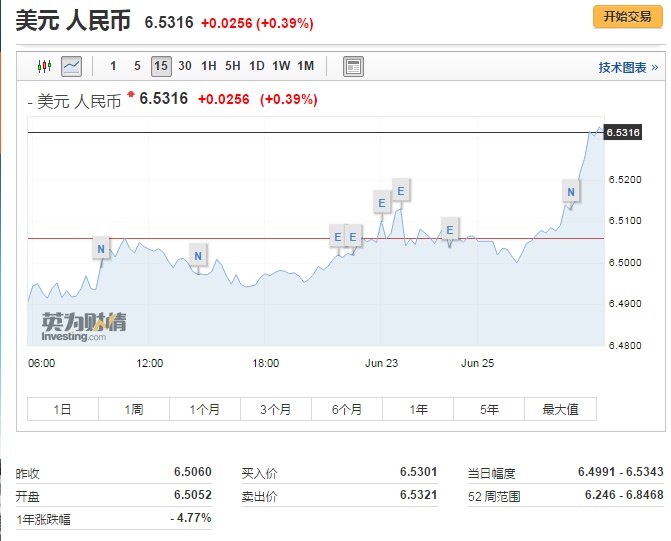Click the first N news marker on chart
Image resolution: width=671 pixels, height=541 pixels.
[x=100, y=247]
